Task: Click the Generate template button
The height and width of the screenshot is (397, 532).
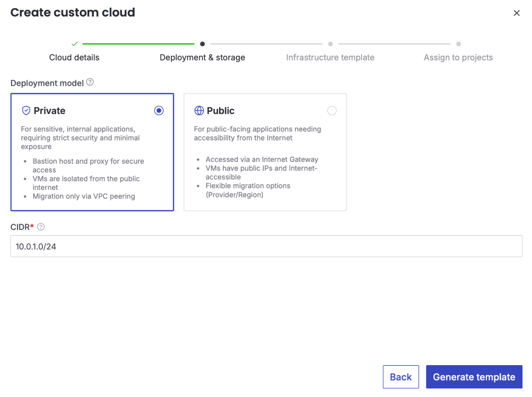Action: (474, 377)
